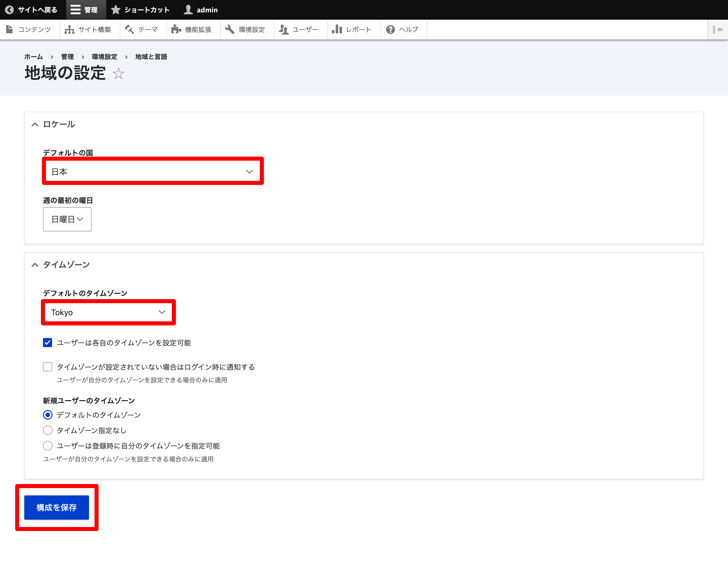Screen dimensions: 728x577
Task: Click the 機能拡張 puzzle piece icon
Action: click(x=177, y=29)
